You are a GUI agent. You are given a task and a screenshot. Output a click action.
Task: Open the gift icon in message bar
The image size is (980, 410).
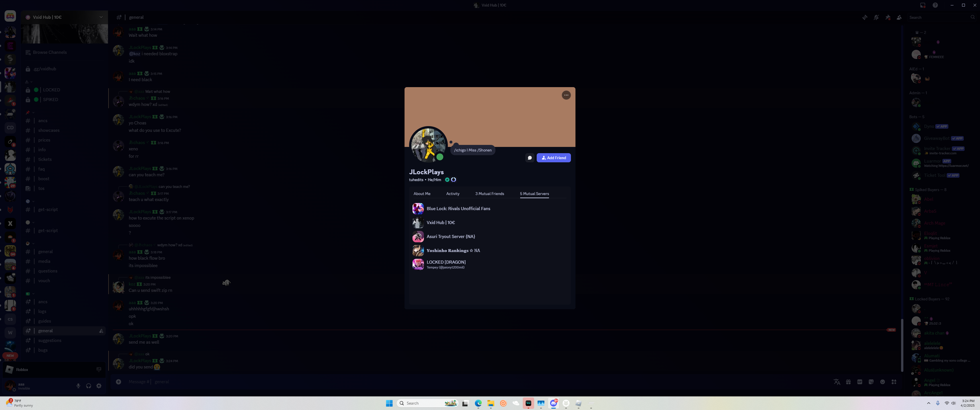point(848,382)
